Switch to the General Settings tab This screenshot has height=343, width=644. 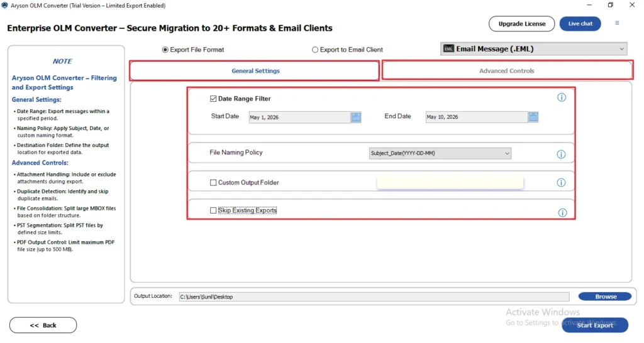pos(254,70)
